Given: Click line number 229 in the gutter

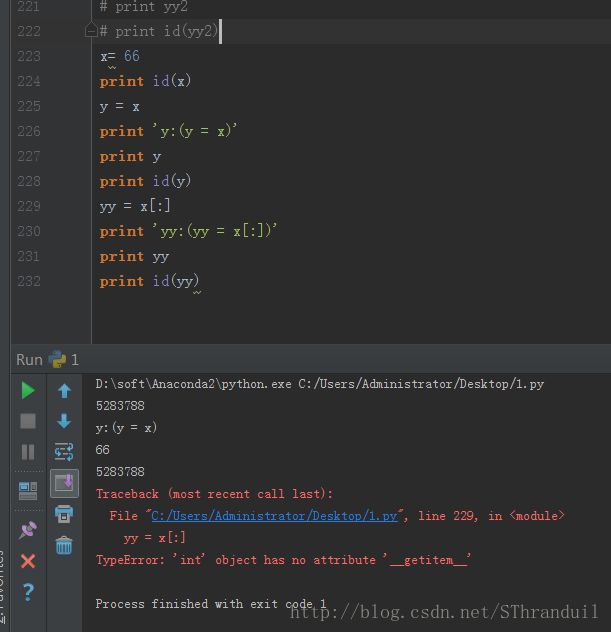Looking at the screenshot, I should (29, 206).
